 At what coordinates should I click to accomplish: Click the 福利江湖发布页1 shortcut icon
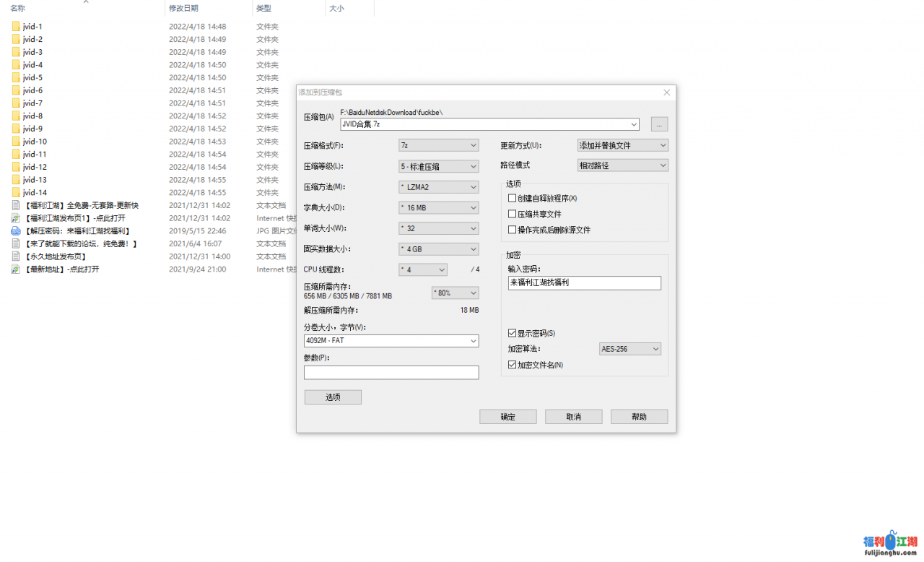(16, 218)
